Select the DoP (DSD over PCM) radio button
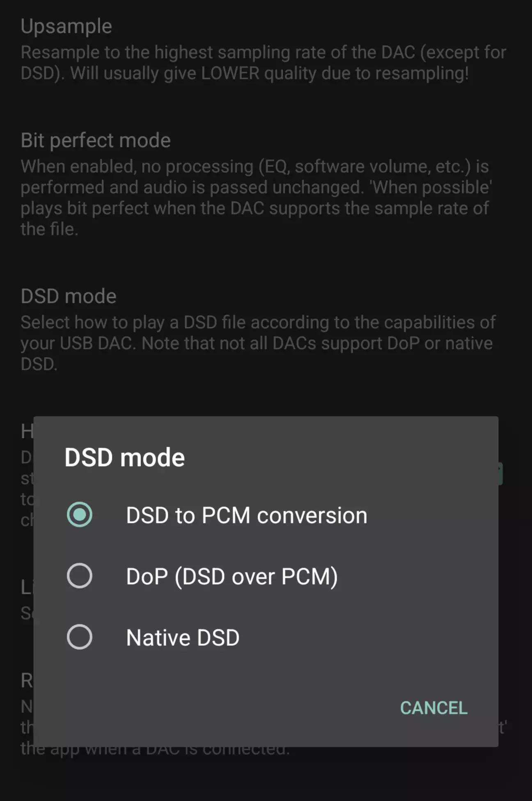The width and height of the screenshot is (532, 801). (79, 575)
